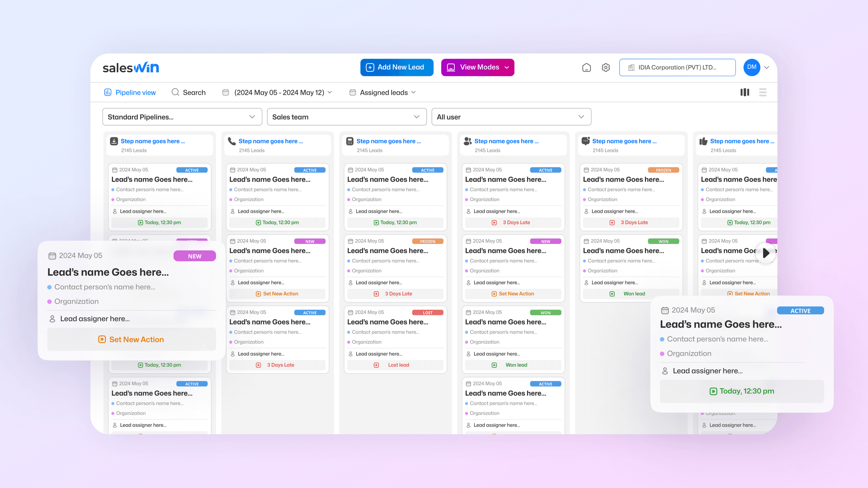868x488 pixels.
Task: Click the phone icon on the second column header
Action: (232, 141)
